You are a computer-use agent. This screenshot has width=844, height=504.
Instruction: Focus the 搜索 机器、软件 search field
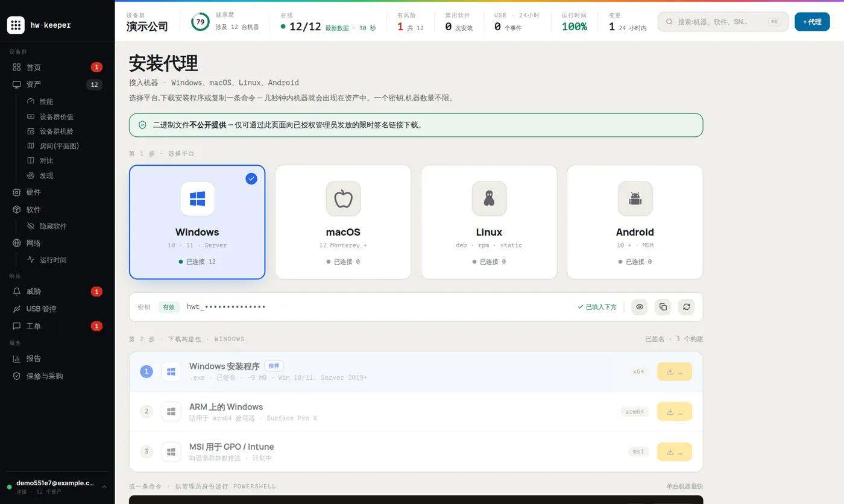click(723, 22)
